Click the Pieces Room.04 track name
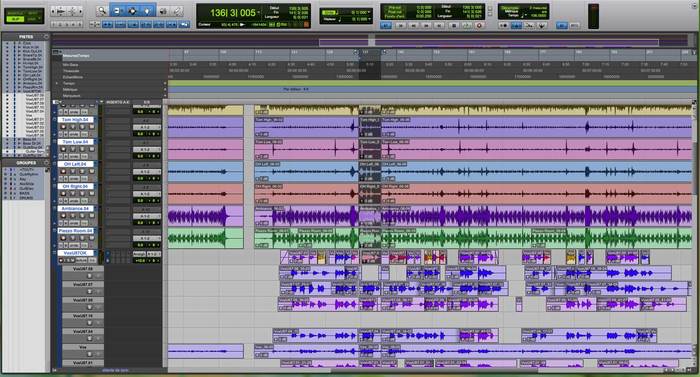The image size is (700, 377). (x=75, y=230)
